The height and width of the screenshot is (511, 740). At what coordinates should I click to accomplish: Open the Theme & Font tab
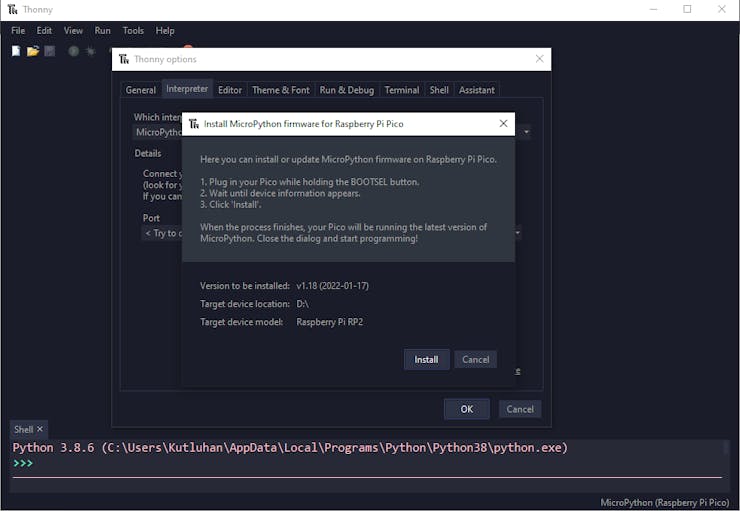point(281,90)
